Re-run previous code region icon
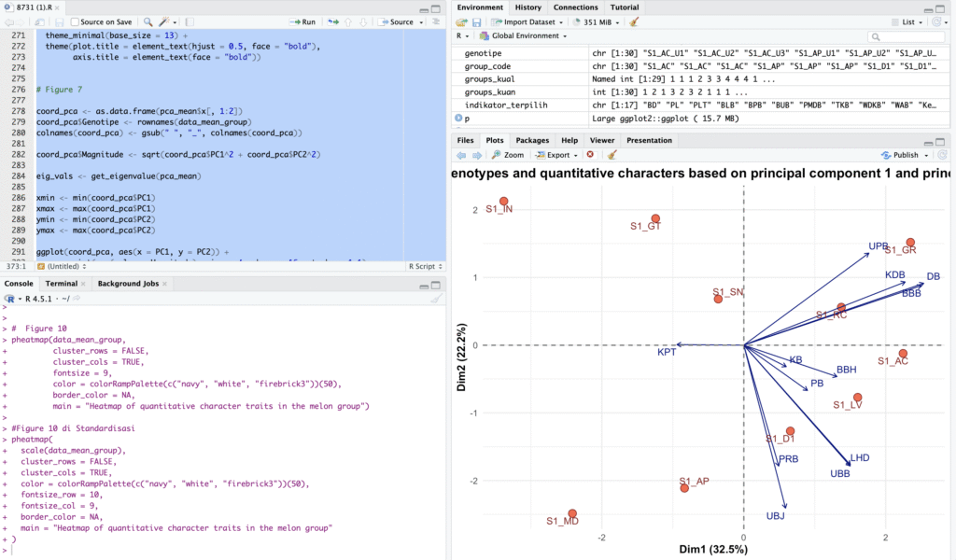956x560 pixels. [x=333, y=21]
